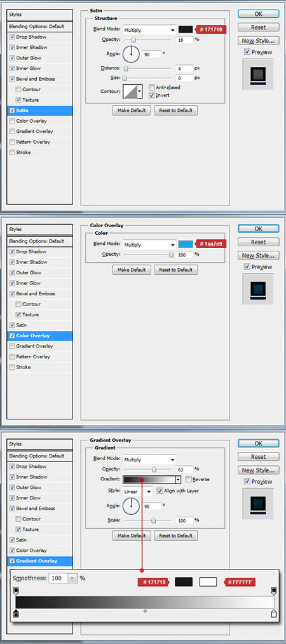
Task: Click the preview thumbnail in the Satin dialog
Action: pyautogui.click(x=258, y=74)
